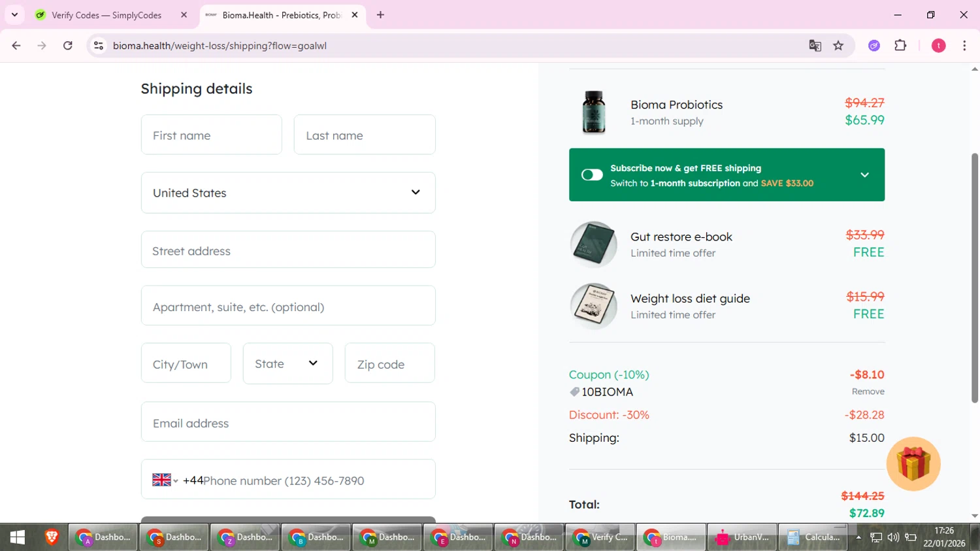View site information icon in address bar

click(x=99, y=46)
